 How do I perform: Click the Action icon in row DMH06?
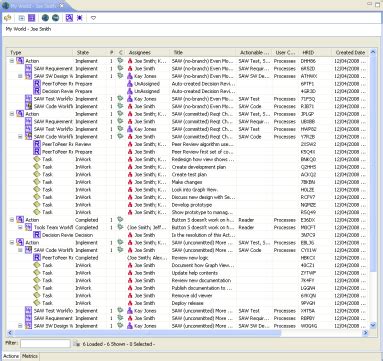click(20, 61)
